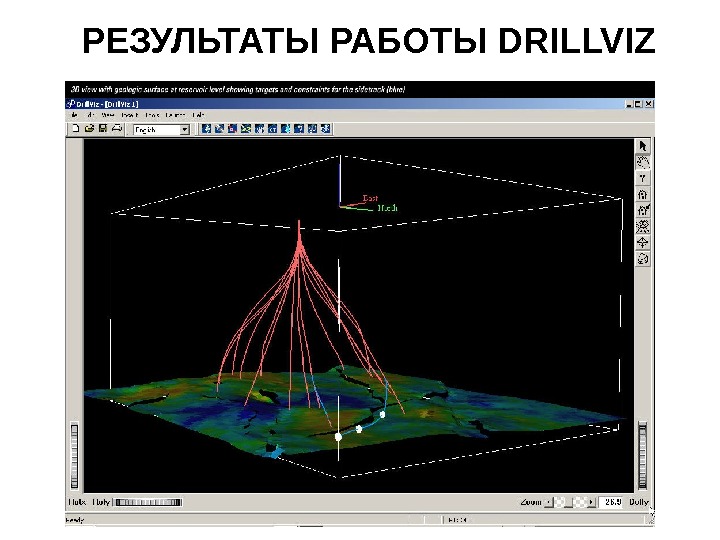The height and width of the screenshot is (540, 720).
Task: Click the zoom value field showing 26.9
Action: (612, 502)
